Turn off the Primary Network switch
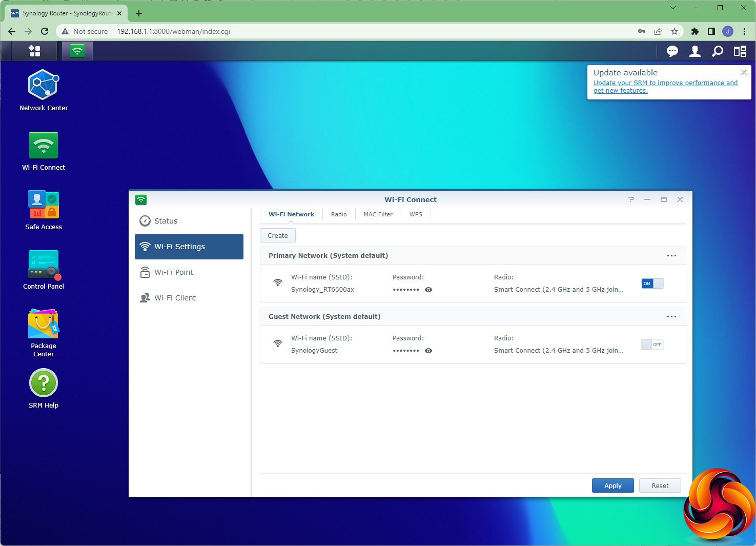 652,284
